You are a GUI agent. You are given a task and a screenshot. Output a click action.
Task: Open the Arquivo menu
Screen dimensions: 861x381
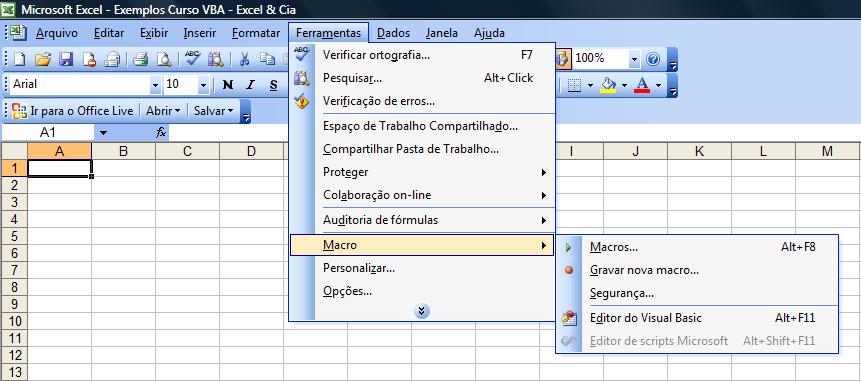coord(57,33)
